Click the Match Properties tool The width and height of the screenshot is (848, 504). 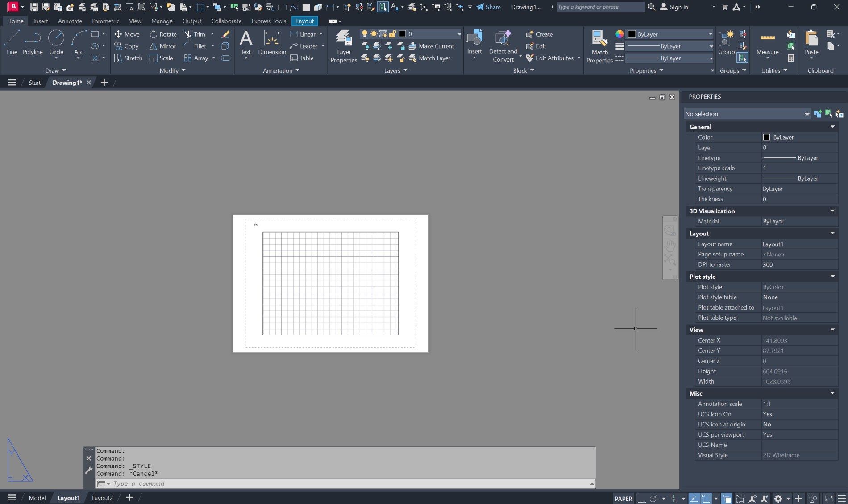[599, 46]
